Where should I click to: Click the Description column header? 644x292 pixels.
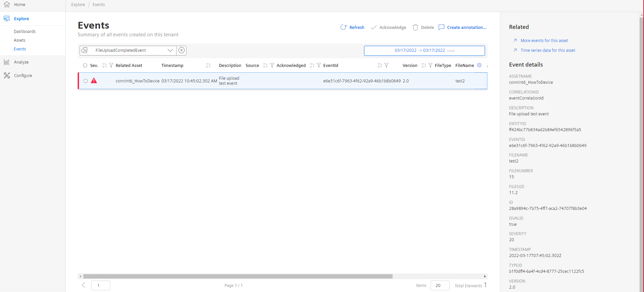pyautogui.click(x=230, y=66)
